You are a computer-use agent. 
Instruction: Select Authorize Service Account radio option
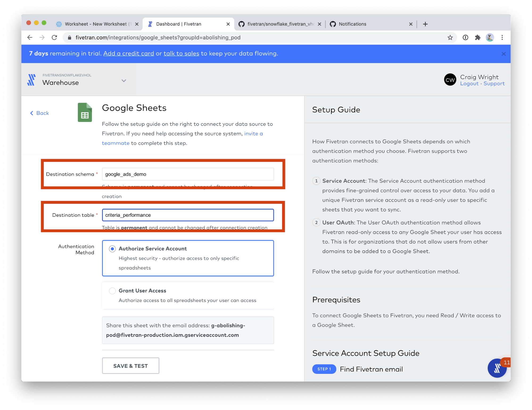click(112, 249)
